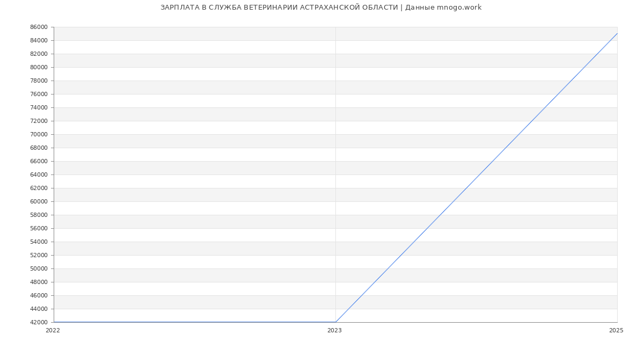Click the 84000 y-axis label
This screenshot has width=644, height=349.
pyautogui.click(x=39, y=41)
